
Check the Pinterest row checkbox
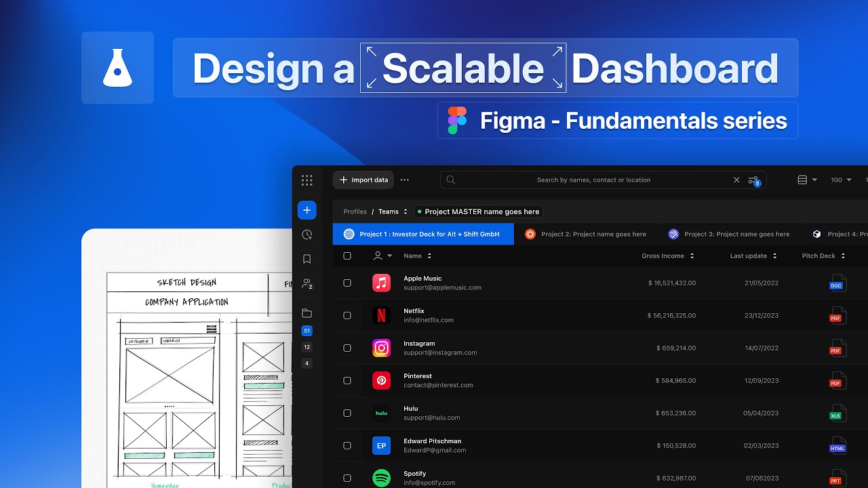click(347, 381)
